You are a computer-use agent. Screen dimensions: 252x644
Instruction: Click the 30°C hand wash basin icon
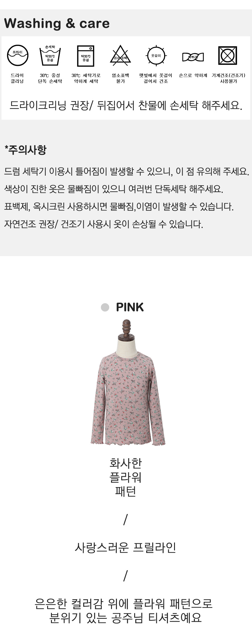tap(50, 55)
